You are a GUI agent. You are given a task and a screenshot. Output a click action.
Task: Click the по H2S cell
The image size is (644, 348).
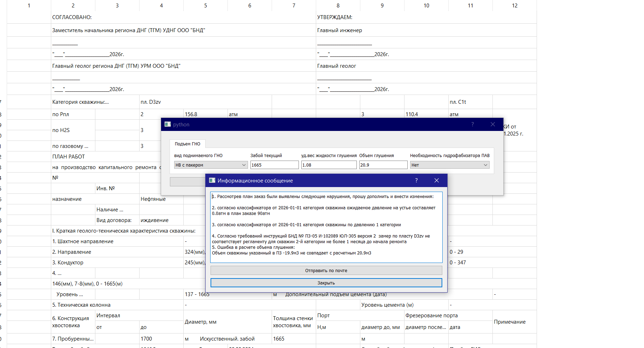click(73, 130)
